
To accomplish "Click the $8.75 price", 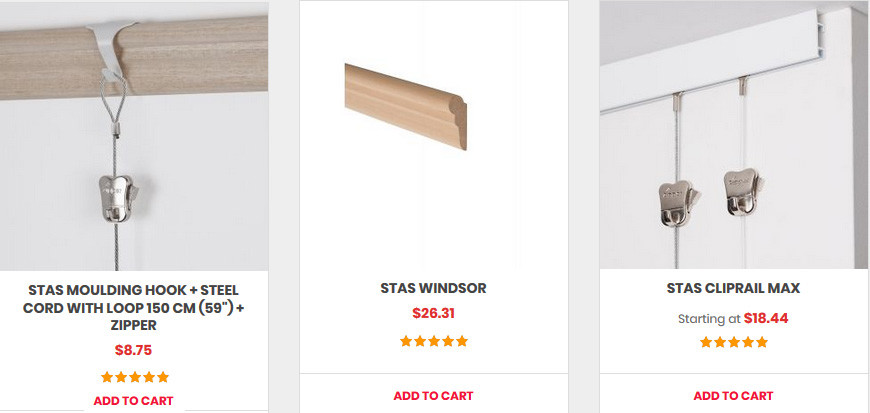I will click(x=133, y=350).
